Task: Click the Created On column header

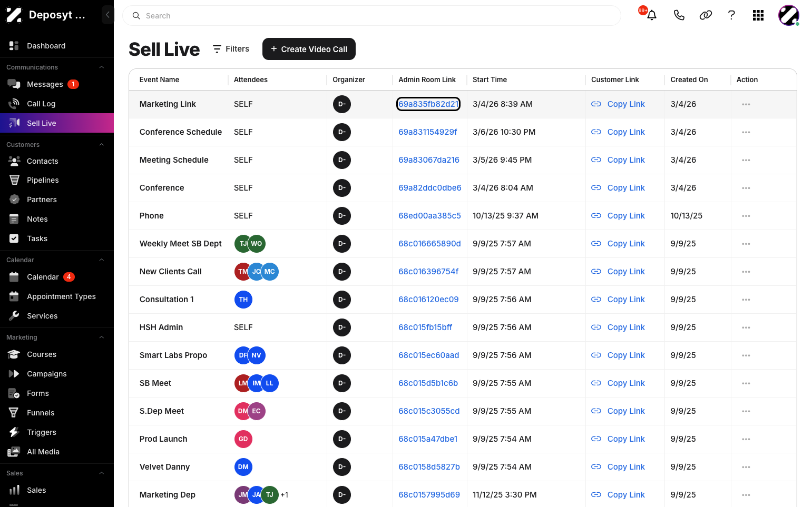Action: coord(689,79)
